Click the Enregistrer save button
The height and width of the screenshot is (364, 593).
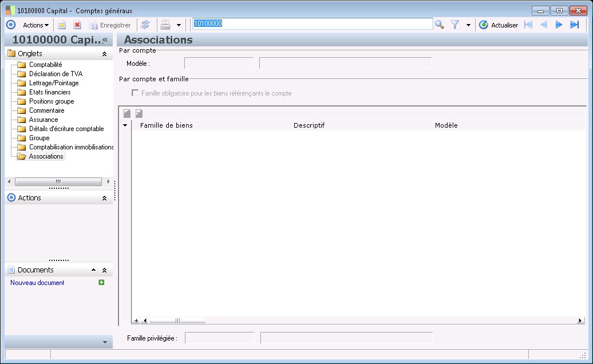(110, 25)
